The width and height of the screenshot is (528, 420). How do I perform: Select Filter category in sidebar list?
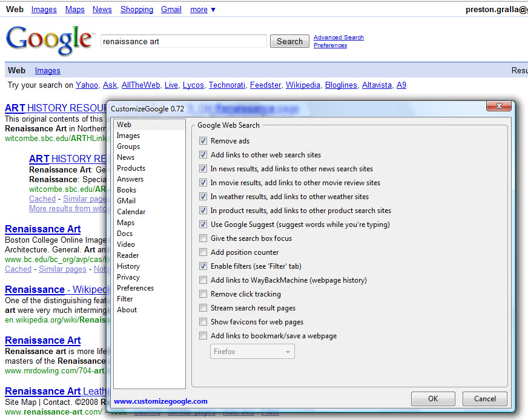[125, 299]
